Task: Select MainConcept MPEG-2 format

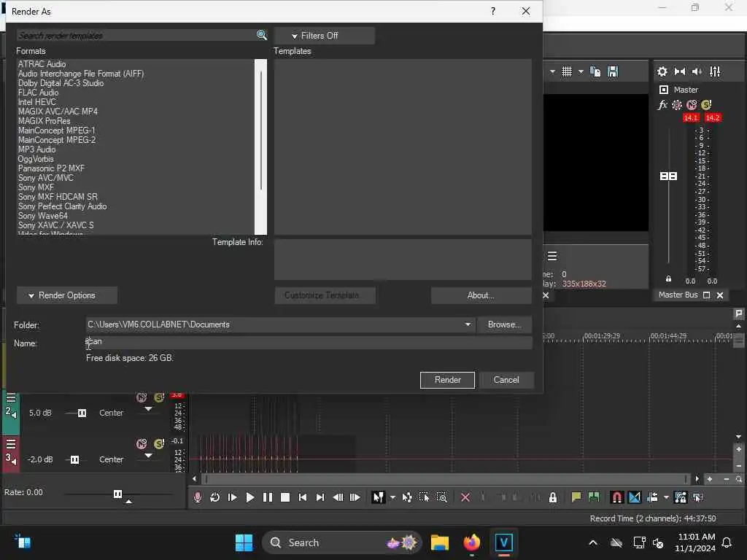Action: (x=57, y=140)
